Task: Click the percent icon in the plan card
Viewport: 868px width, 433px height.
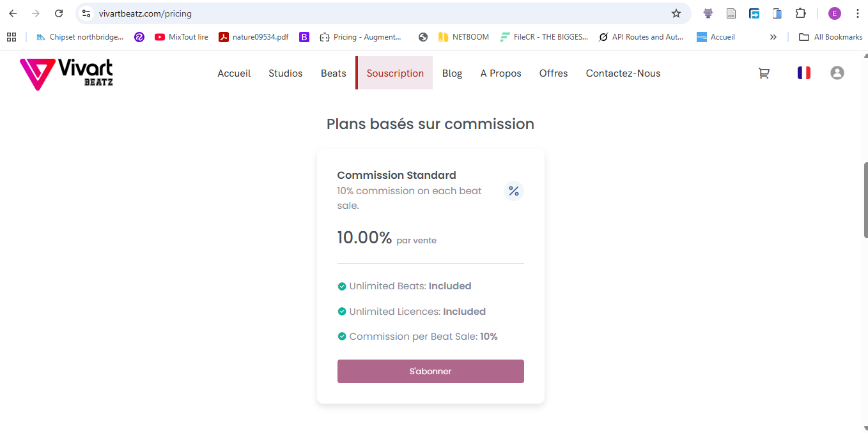Action: [x=513, y=191]
